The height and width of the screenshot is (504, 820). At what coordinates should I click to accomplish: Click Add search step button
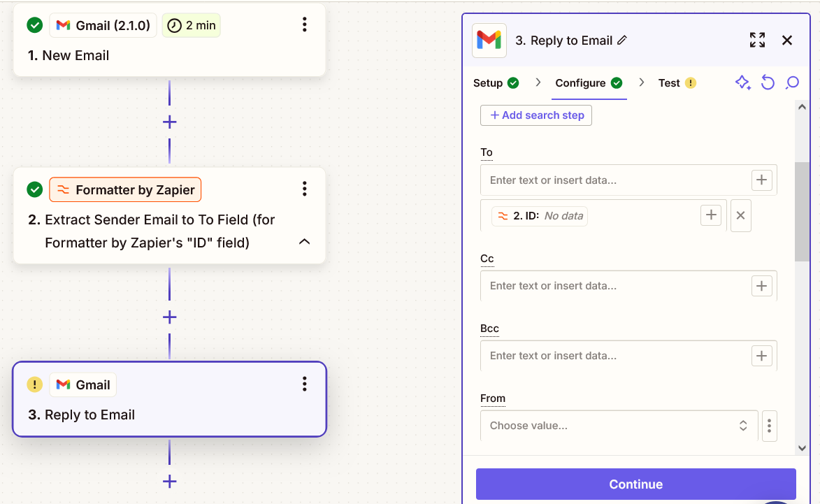tap(536, 115)
